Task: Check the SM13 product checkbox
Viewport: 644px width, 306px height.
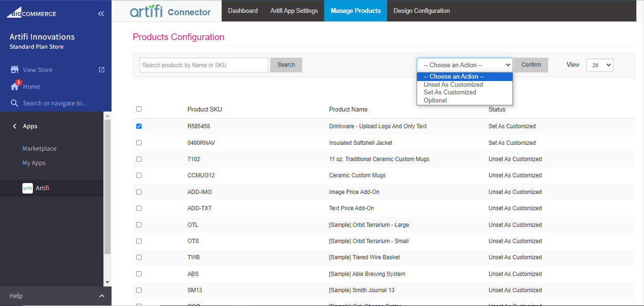Action: 139,290
